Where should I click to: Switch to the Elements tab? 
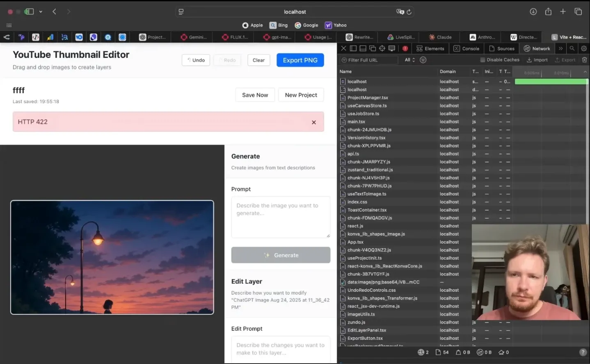tap(430, 48)
